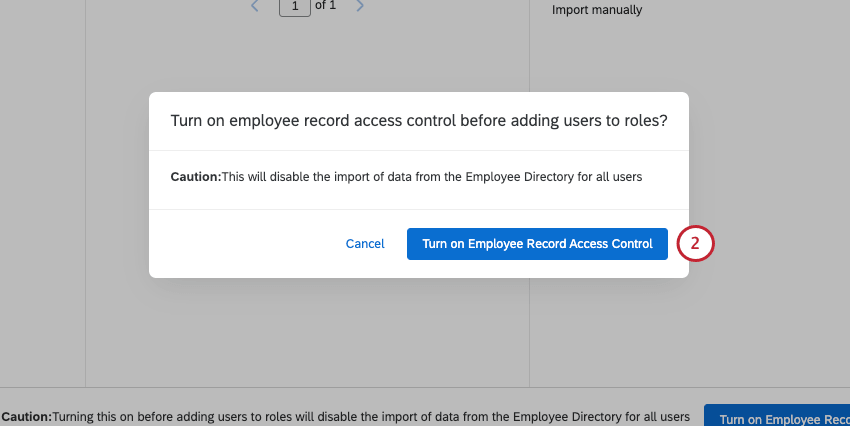Click the dialog heading about employee record access
850x426 pixels.
click(419, 121)
